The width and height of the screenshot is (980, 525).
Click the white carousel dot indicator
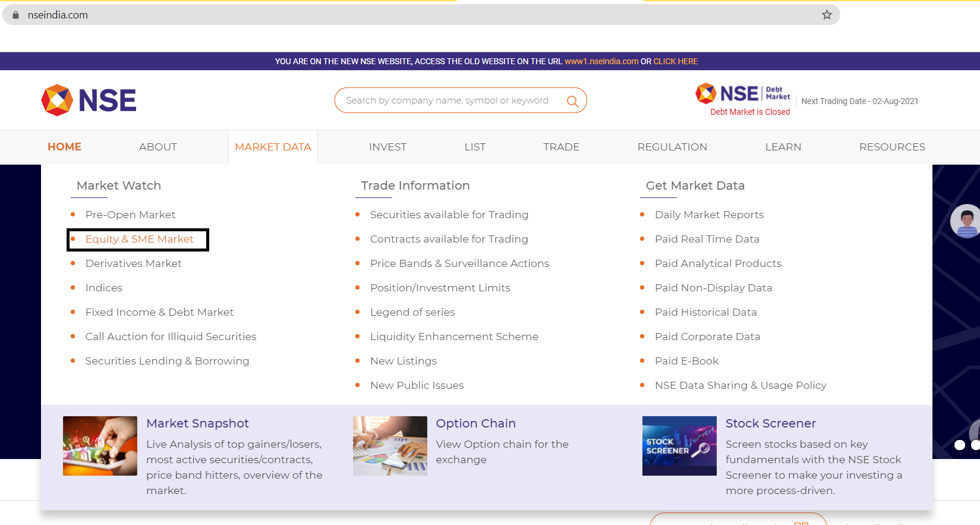pos(959,445)
